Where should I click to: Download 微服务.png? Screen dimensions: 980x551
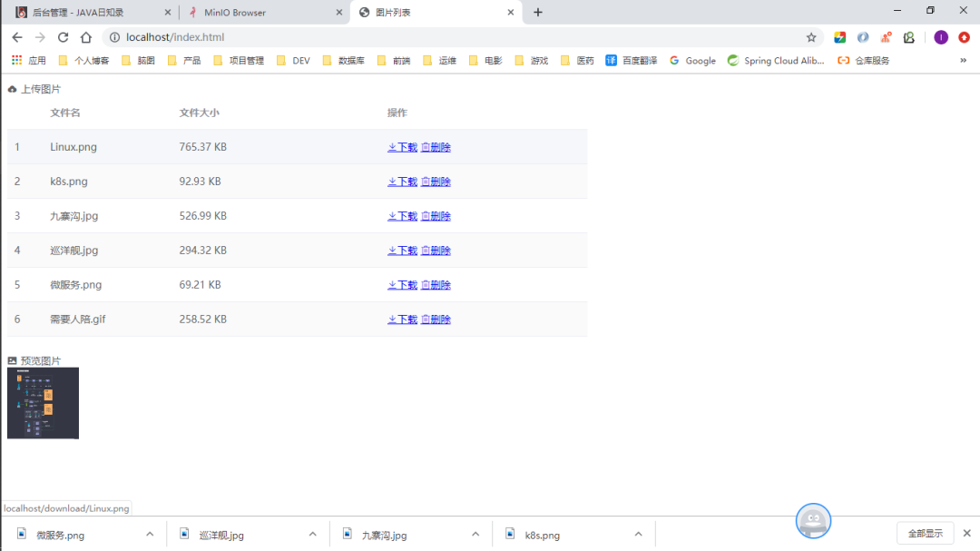[403, 284]
